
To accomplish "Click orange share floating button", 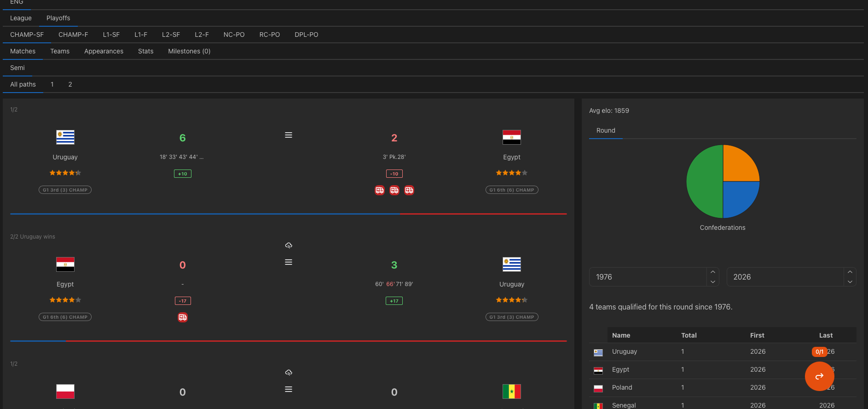I will point(819,376).
